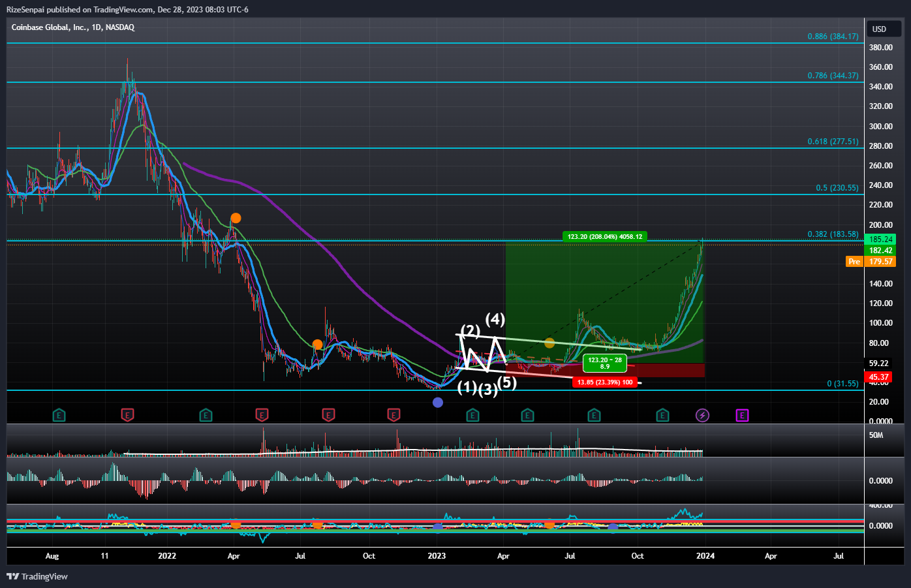Click the 182.42 current price tag
Viewport: 911px width, 588px height.
tap(881, 250)
